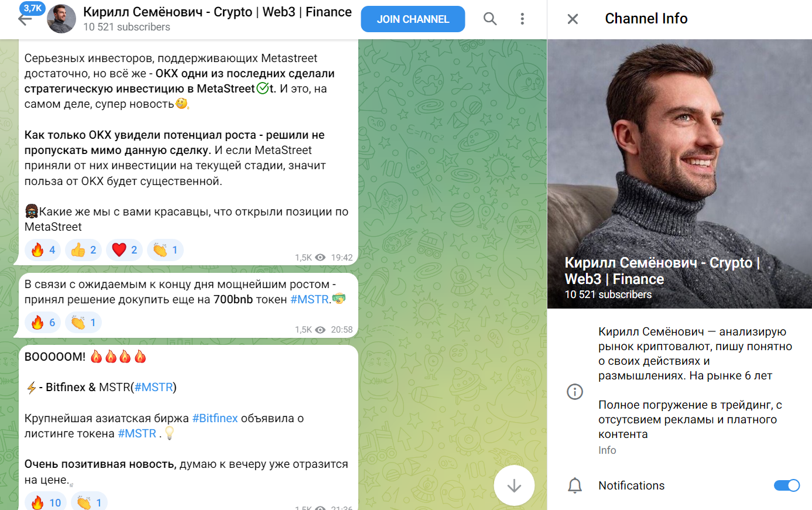812x510 pixels.
Task: React with fire showing 4 on MetaStreet post
Action: click(43, 250)
